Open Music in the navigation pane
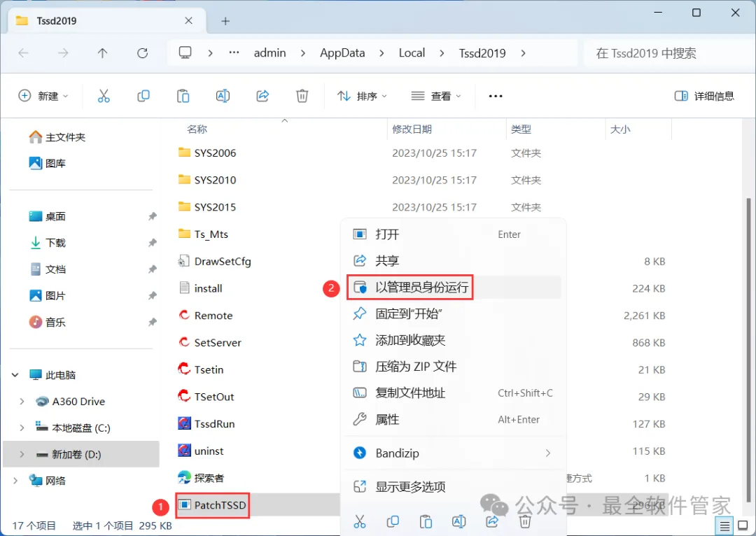Image resolution: width=756 pixels, height=536 pixels. click(48, 322)
